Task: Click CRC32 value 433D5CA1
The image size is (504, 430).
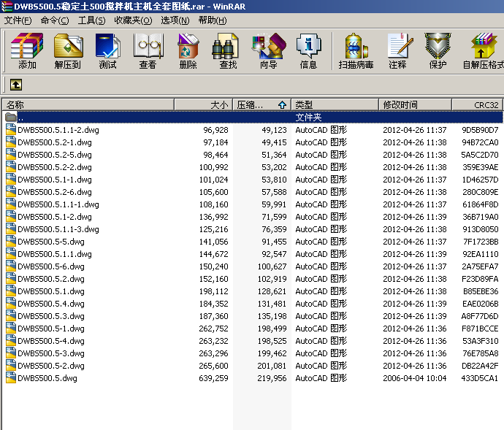Action: (x=480, y=378)
